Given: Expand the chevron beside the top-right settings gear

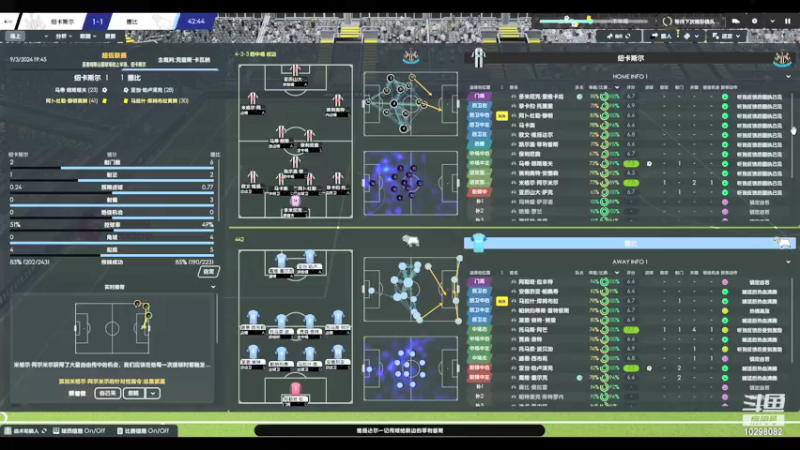Looking at the screenshot, I should pyautogui.click(x=772, y=21).
